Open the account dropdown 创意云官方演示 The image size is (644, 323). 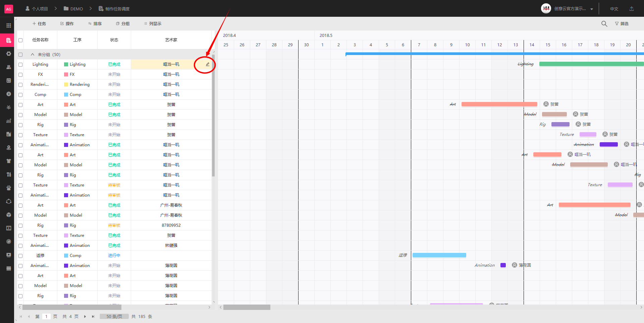point(574,9)
